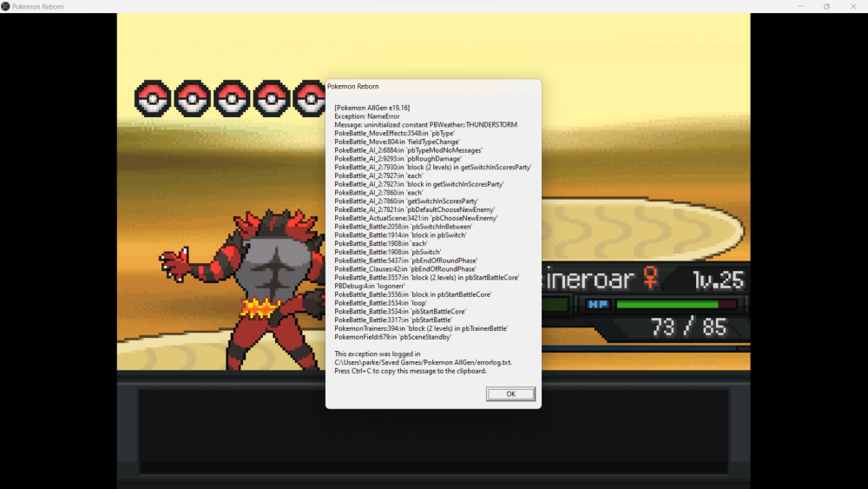Viewport: 868px width, 489px height.
Task: Click the 'pbTypeModNoMessages' trace line
Action: click(x=409, y=150)
